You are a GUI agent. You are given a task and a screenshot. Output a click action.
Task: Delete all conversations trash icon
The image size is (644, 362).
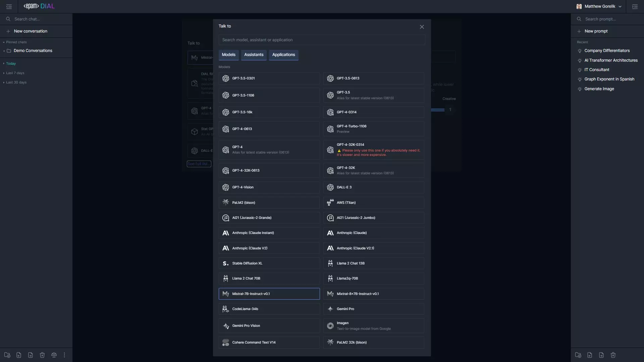click(42, 355)
